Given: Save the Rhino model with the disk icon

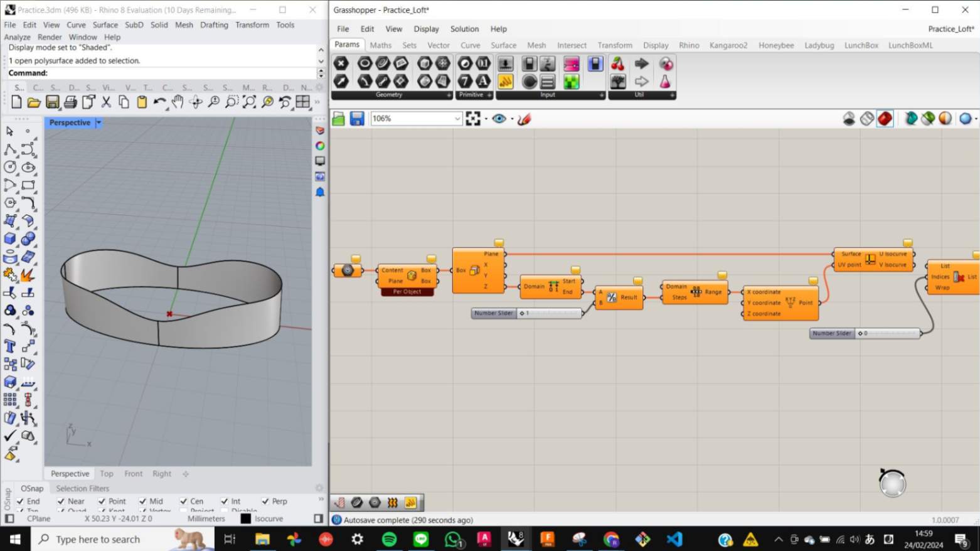Looking at the screenshot, I should [x=53, y=102].
